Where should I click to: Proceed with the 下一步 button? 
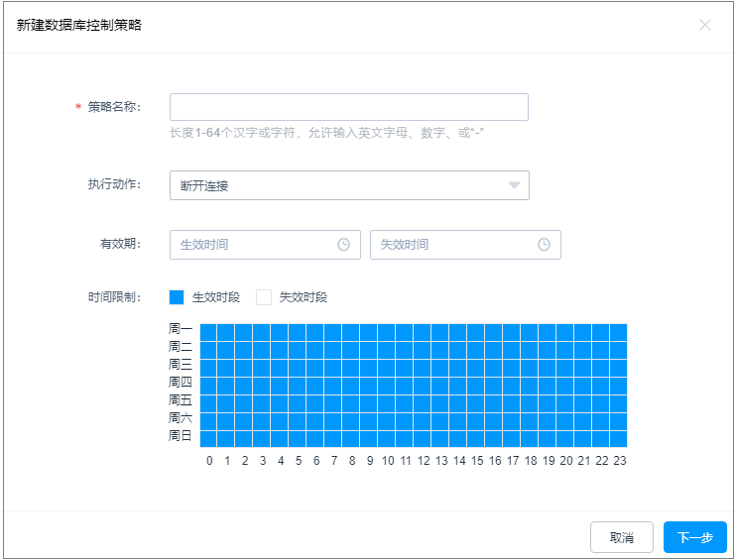694,537
